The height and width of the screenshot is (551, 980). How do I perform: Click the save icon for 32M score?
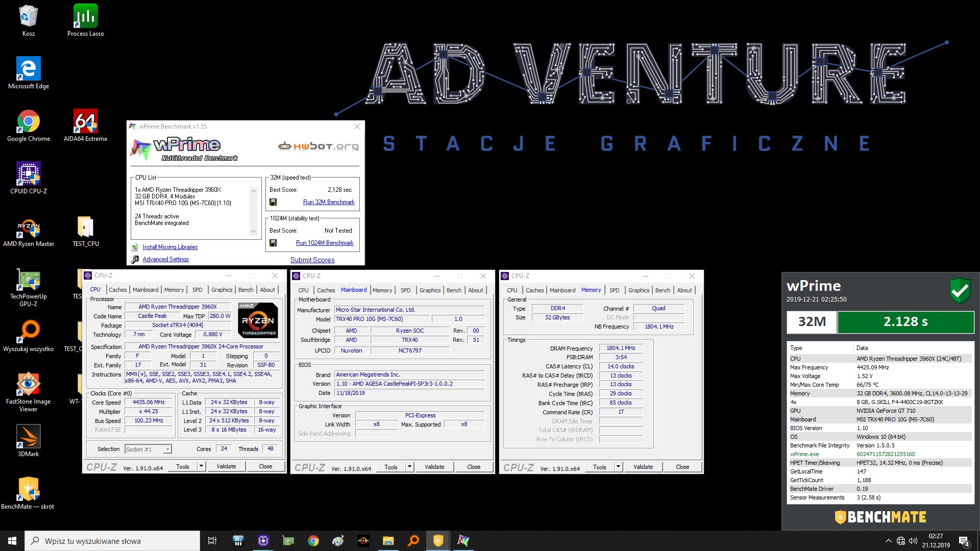click(273, 202)
